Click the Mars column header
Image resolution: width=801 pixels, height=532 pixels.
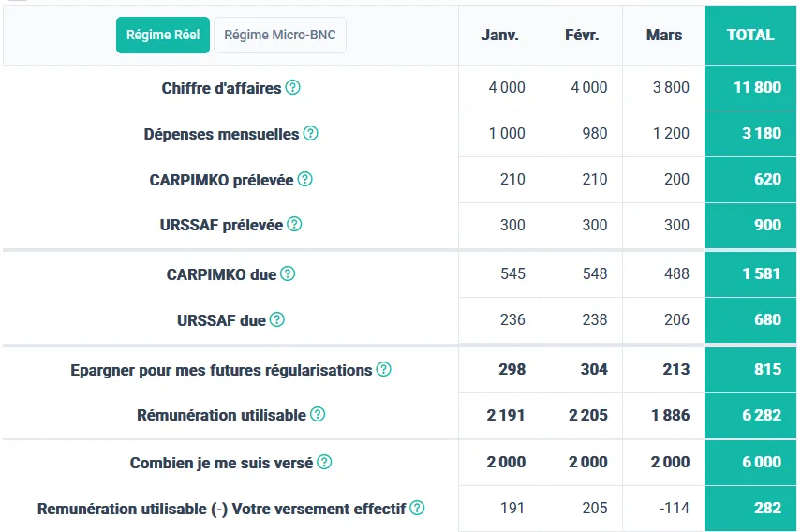coord(664,36)
